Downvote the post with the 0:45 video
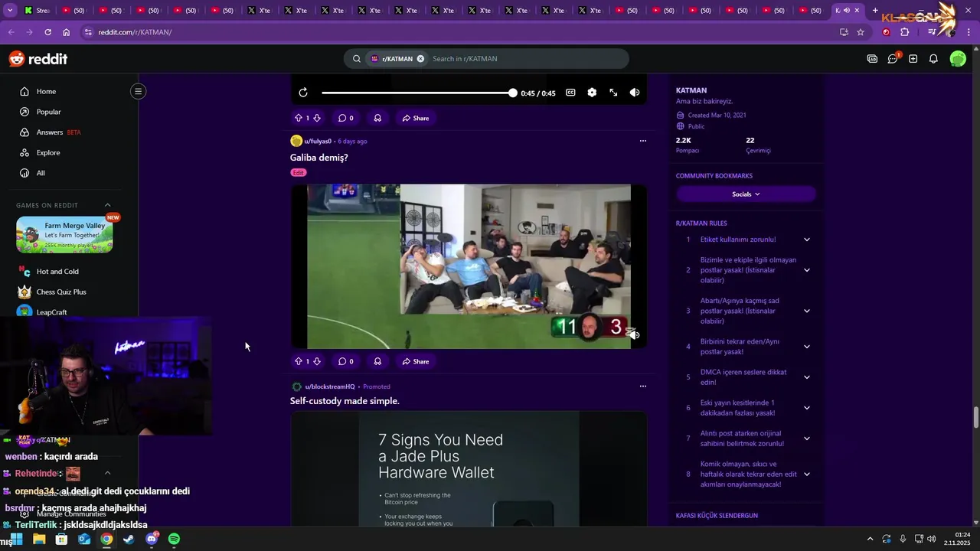The width and height of the screenshot is (980, 551). [317, 118]
